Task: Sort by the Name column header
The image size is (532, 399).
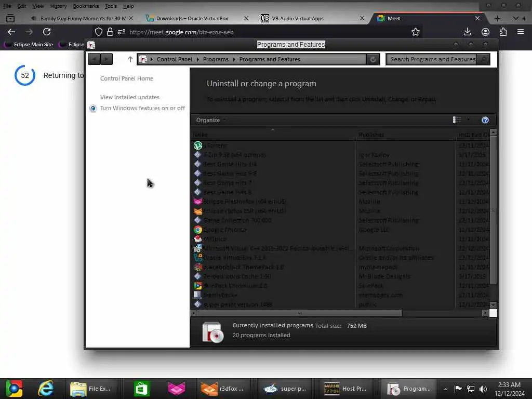Action: pos(273,135)
